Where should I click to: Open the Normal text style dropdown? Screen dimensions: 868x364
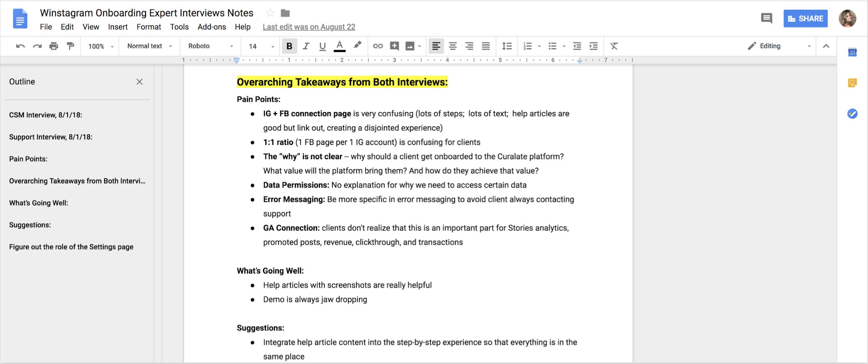[x=150, y=46]
